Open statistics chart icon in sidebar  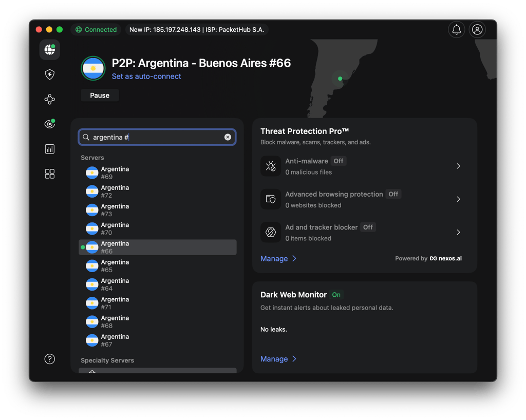click(x=50, y=149)
